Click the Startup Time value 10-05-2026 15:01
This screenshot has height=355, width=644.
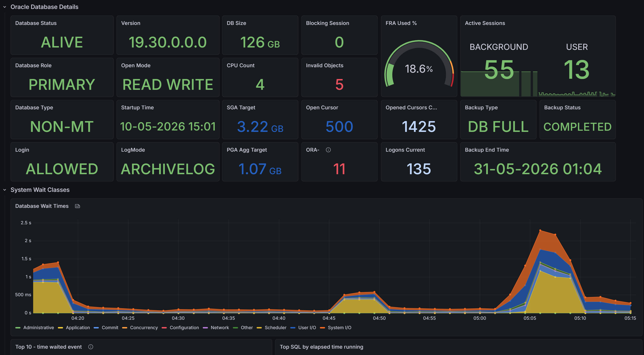pos(168,126)
